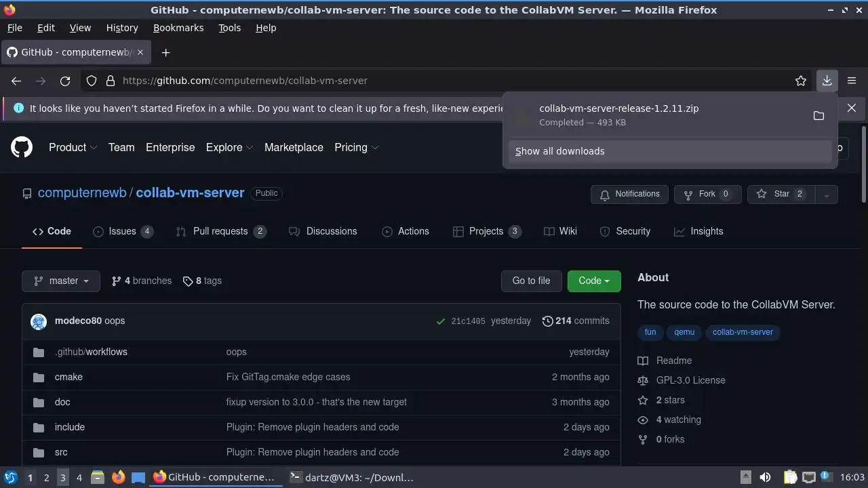Click the tracking protection shield icon
Image resolution: width=868 pixels, height=488 pixels.
(x=92, y=81)
